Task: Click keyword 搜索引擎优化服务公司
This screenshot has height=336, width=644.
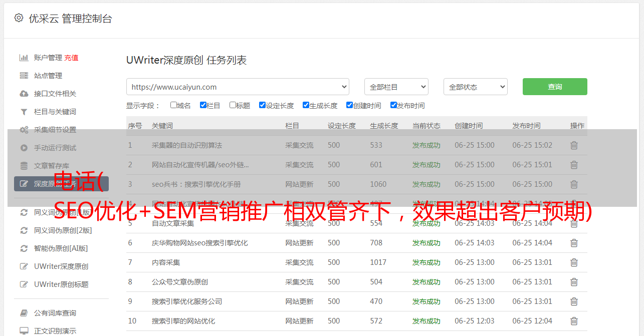Action: pyautogui.click(x=187, y=301)
